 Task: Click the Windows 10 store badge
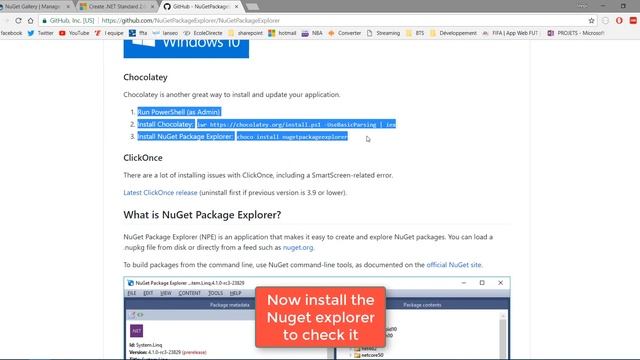point(186,49)
